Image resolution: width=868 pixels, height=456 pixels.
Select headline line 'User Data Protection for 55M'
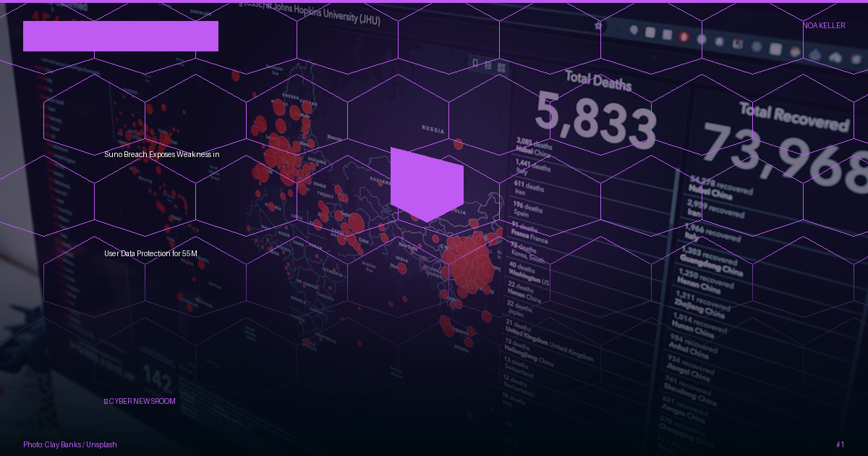pyautogui.click(x=150, y=253)
